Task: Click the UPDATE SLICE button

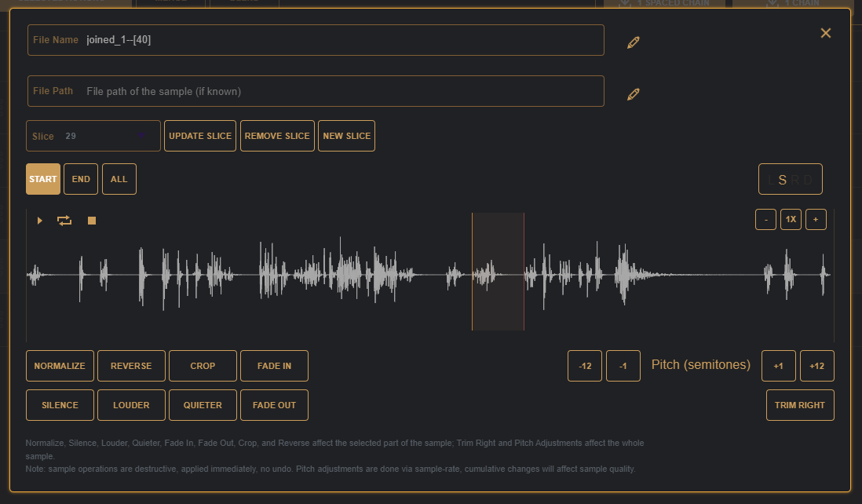Action: click(x=200, y=136)
